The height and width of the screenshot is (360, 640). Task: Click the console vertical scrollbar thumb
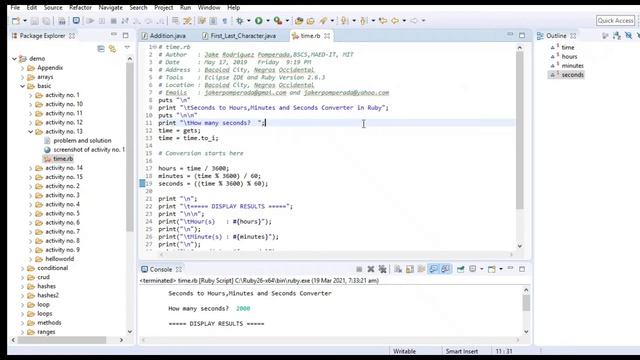526,303
